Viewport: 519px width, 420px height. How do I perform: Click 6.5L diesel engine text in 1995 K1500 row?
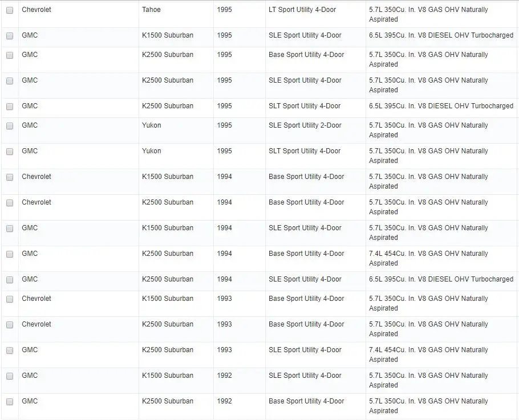[x=441, y=35]
